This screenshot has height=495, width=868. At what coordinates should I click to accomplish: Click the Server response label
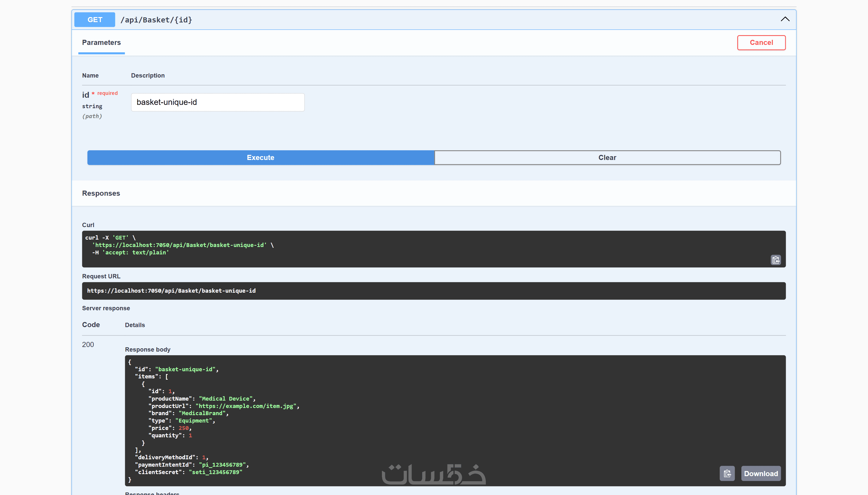pyautogui.click(x=106, y=308)
